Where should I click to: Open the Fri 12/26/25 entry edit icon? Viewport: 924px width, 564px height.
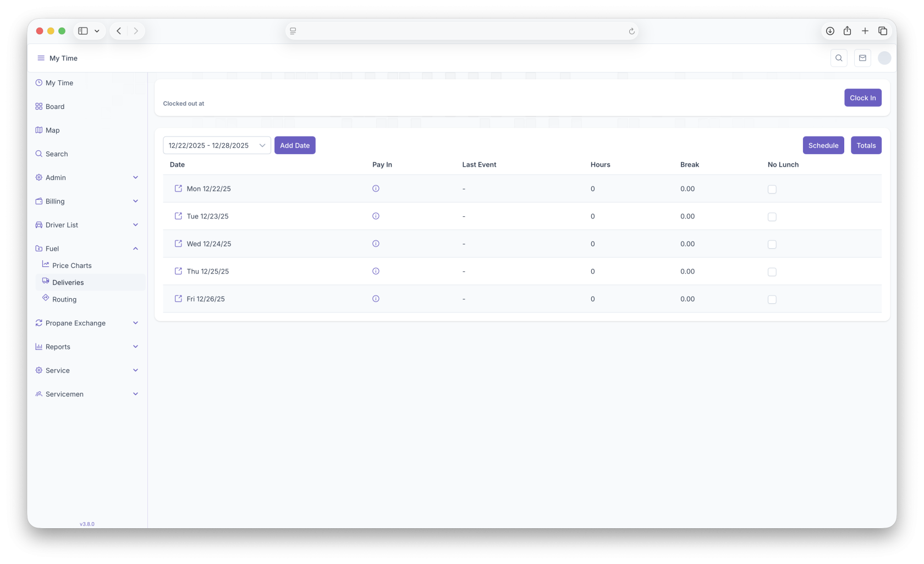click(178, 299)
